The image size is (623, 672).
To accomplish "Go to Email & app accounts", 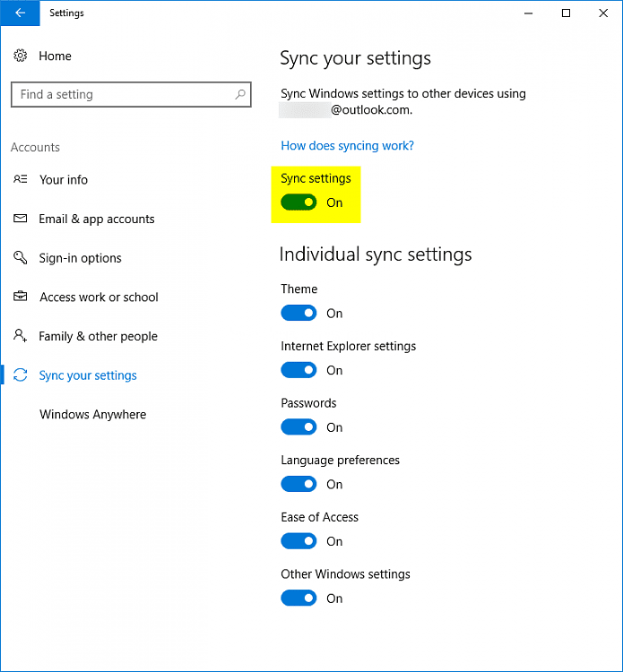I will pos(97,219).
